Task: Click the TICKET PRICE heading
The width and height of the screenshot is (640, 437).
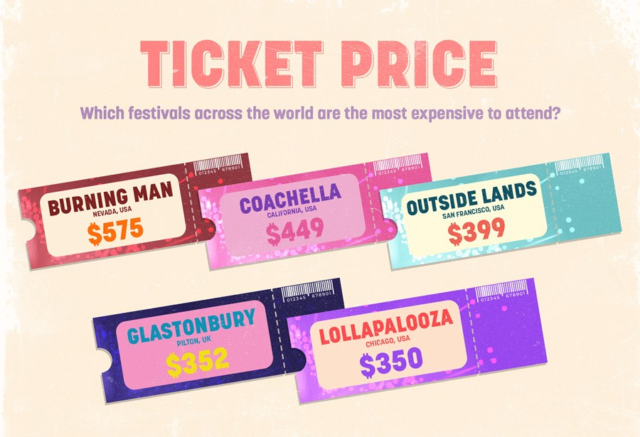Action: tap(319, 64)
